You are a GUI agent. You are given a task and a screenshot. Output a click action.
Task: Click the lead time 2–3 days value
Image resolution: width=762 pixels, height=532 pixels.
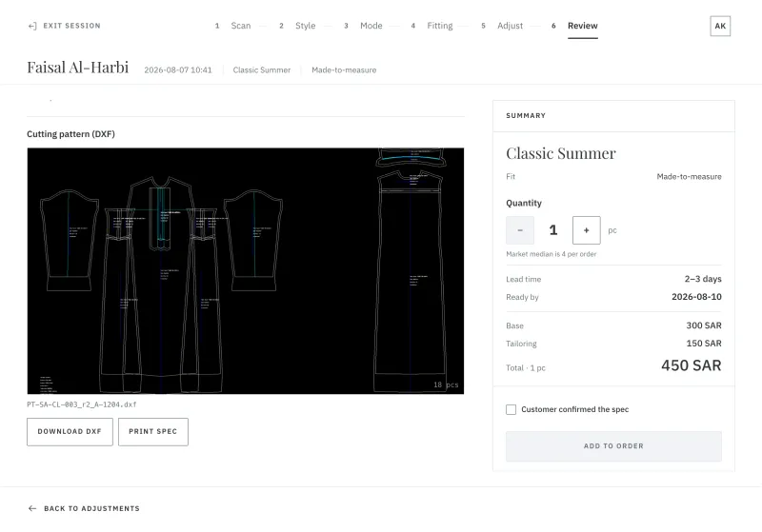coord(703,279)
